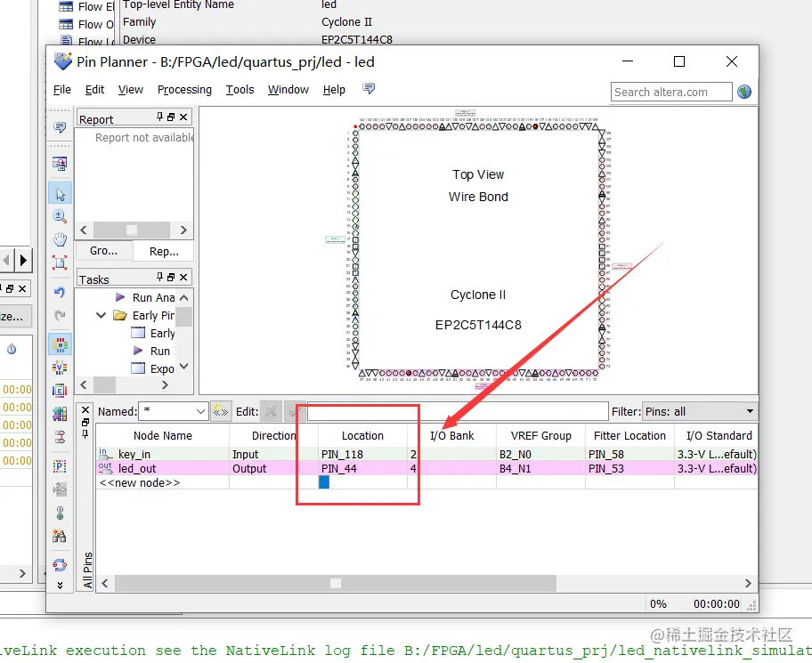The width and height of the screenshot is (812, 663).
Task: Open the Edit menu
Action: pyautogui.click(x=94, y=90)
